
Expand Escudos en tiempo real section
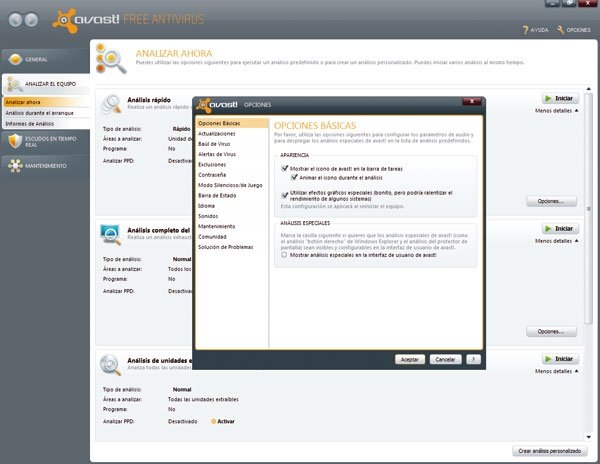46,141
